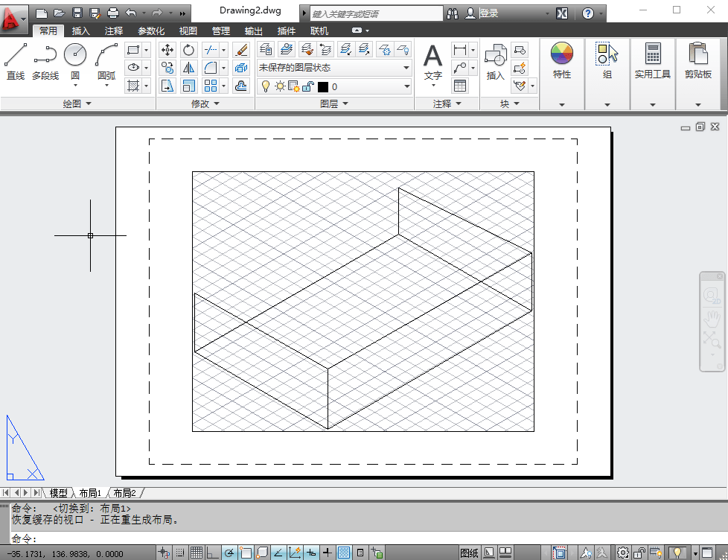728x560 pixels.
Task: Expand the 绘图 panel
Action: 77,104
